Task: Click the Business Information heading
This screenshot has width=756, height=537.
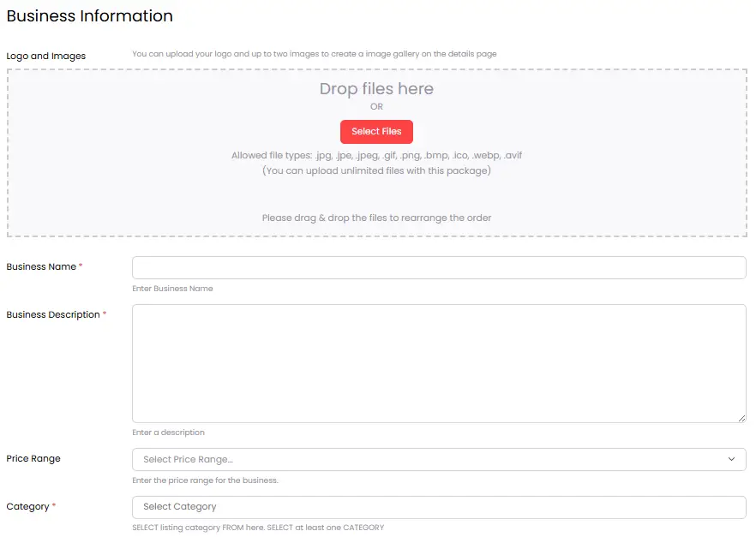Action: [x=90, y=16]
